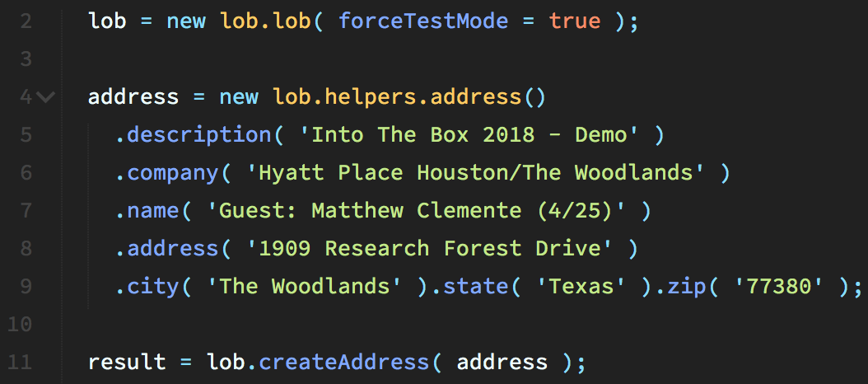868x384 pixels.
Task: Click line number 11 in gutter
Action: (x=20, y=362)
